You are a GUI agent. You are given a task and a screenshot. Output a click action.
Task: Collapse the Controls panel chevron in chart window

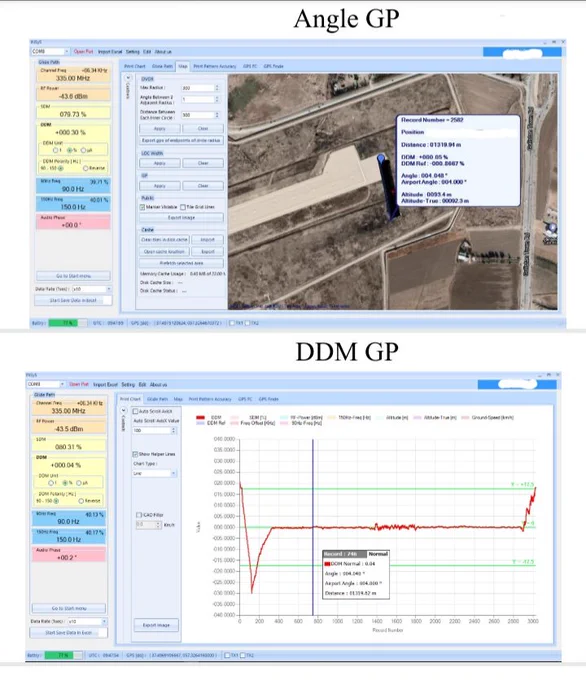[124, 410]
